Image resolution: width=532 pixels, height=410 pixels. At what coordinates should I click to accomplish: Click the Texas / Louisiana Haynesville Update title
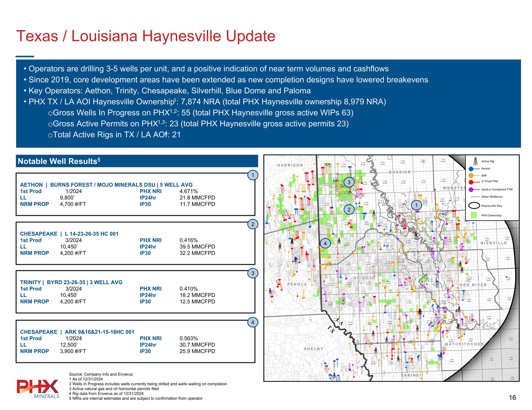tap(146, 36)
